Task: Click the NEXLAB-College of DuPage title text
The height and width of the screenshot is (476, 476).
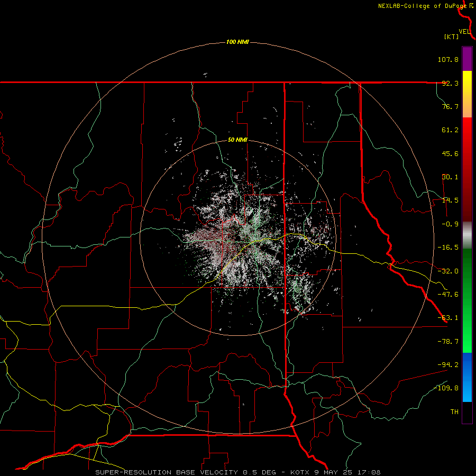Action: [423, 6]
